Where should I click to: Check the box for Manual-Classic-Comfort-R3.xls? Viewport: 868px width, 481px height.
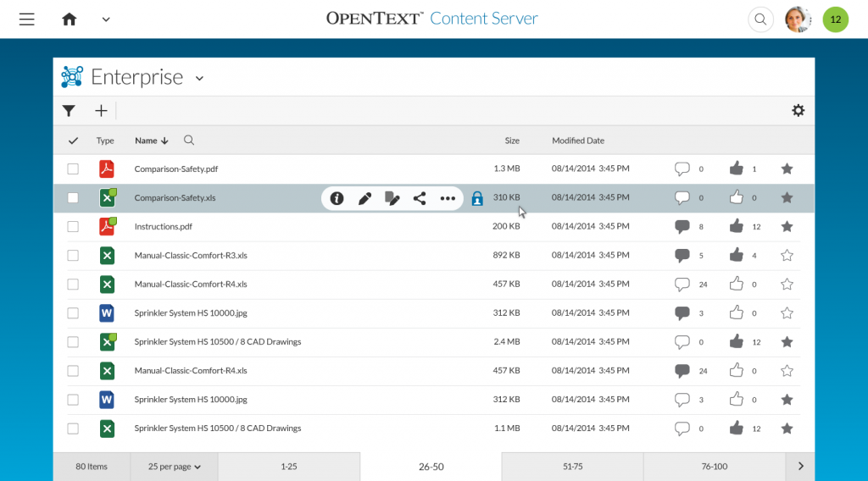[x=73, y=256]
